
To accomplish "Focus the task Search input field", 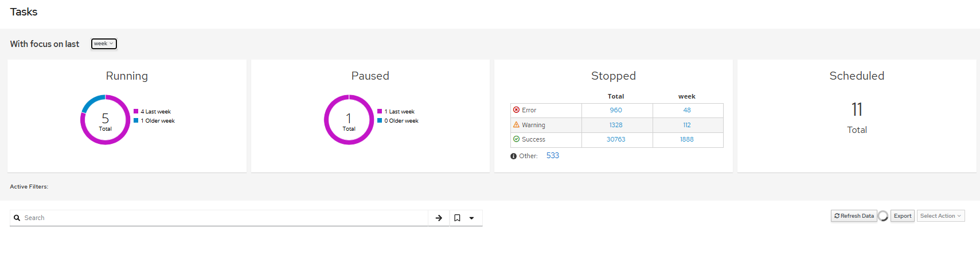I will (x=224, y=218).
